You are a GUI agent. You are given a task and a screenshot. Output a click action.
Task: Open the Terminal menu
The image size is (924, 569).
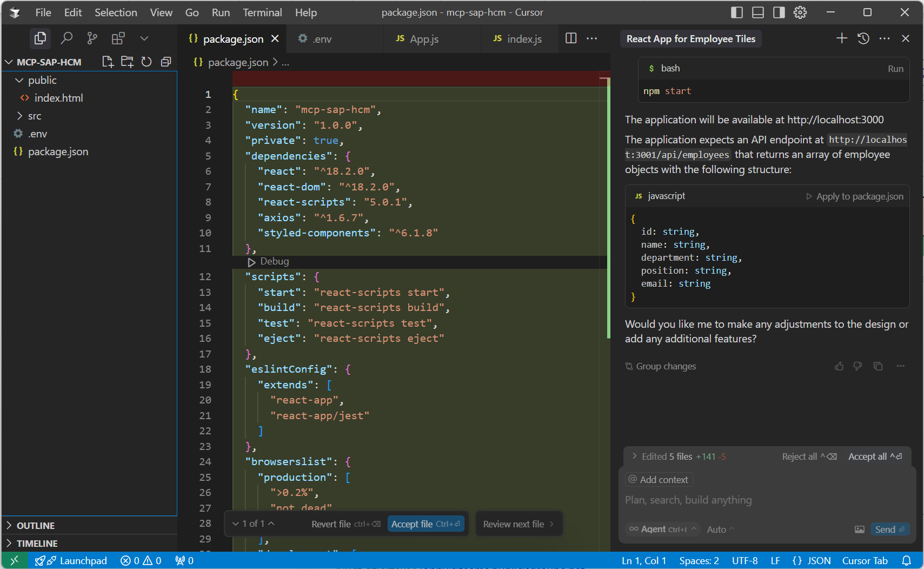[262, 12]
